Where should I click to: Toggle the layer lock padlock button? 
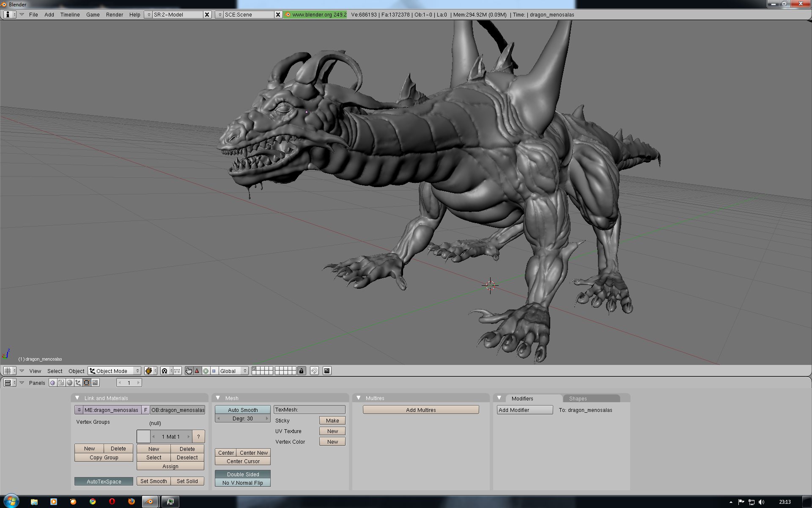pos(301,371)
